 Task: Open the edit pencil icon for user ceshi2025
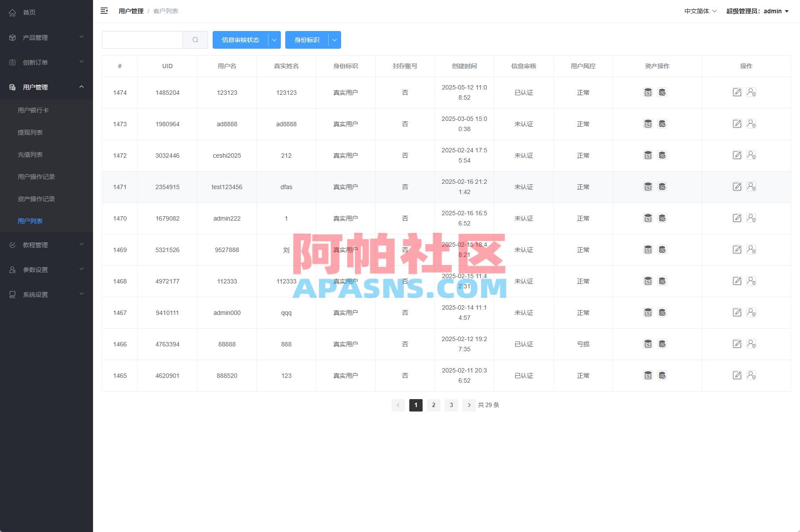[737, 155]
